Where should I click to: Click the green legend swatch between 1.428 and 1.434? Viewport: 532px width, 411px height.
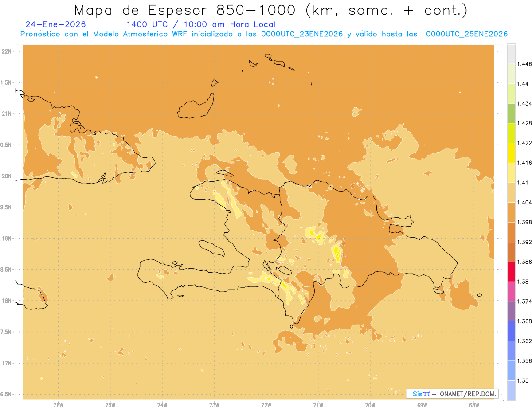point(511,113)
